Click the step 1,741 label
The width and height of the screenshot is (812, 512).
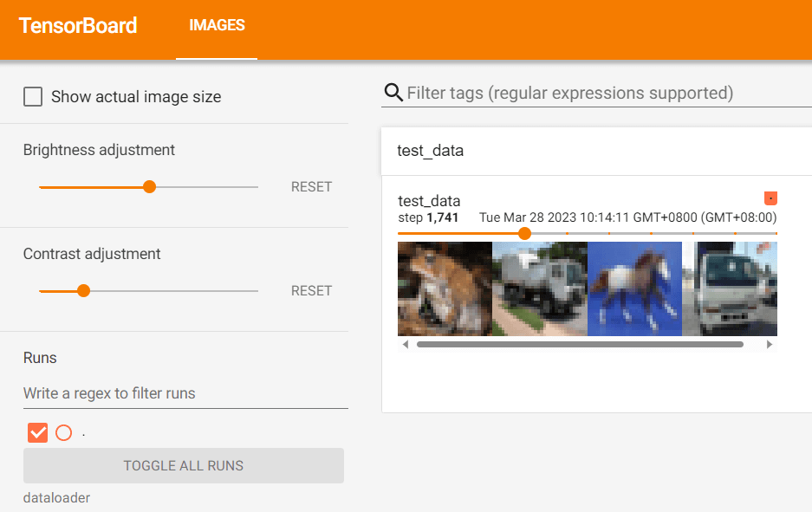[428, 217]
